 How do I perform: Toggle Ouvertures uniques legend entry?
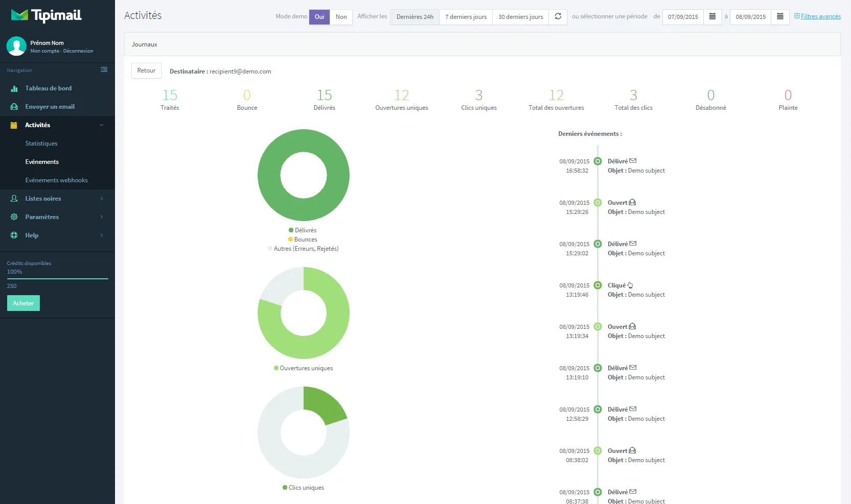[x=303, y=368]
